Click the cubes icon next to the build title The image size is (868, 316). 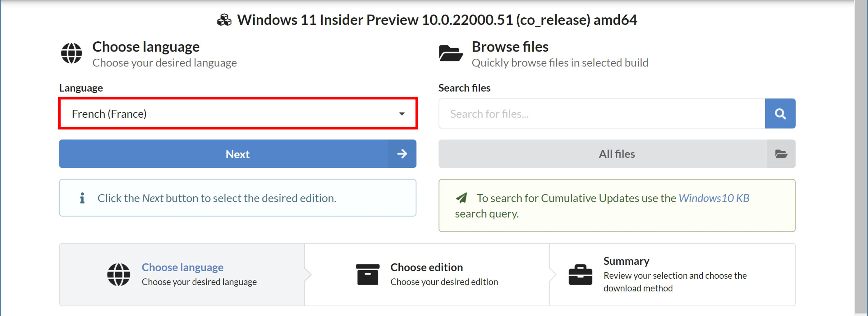224,20
